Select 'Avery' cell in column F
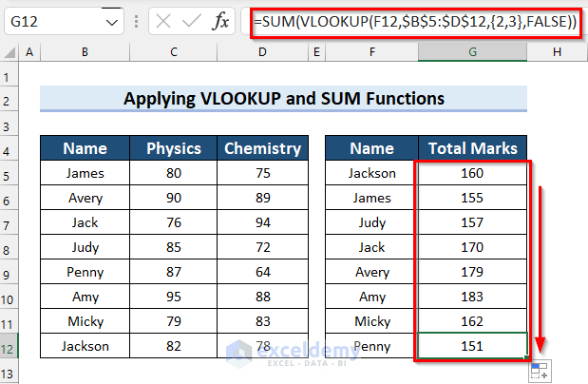 click(x=372, y=272)
